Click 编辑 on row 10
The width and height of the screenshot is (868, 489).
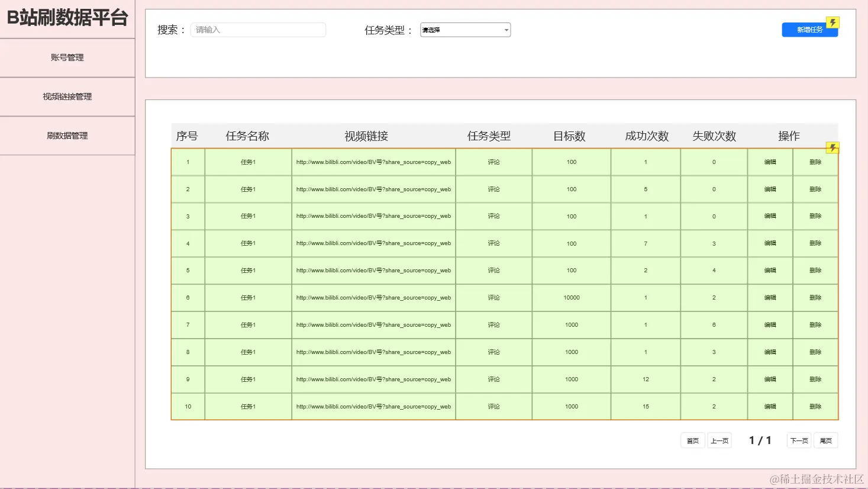[770, 407]
